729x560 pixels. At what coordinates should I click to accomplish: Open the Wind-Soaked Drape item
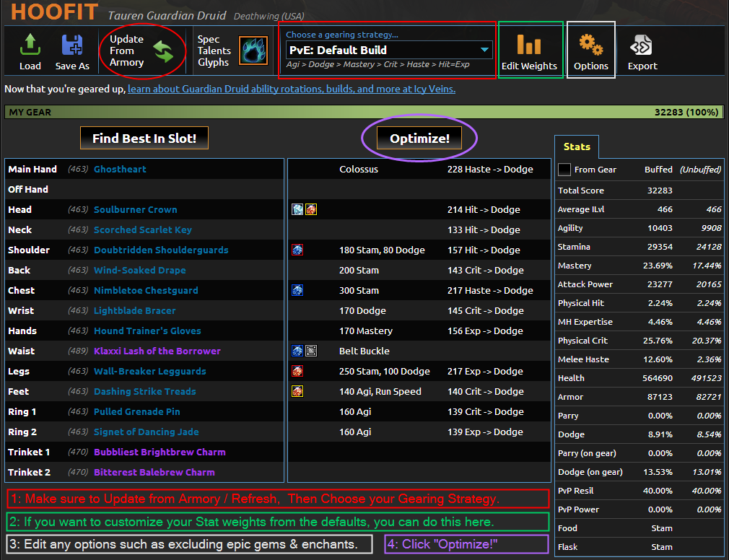tap(140, 270)
